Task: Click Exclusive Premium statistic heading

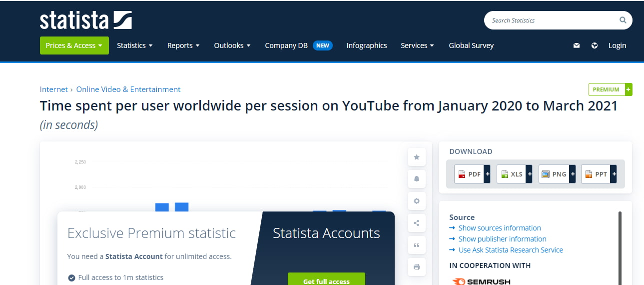Action: pos(151,233)
